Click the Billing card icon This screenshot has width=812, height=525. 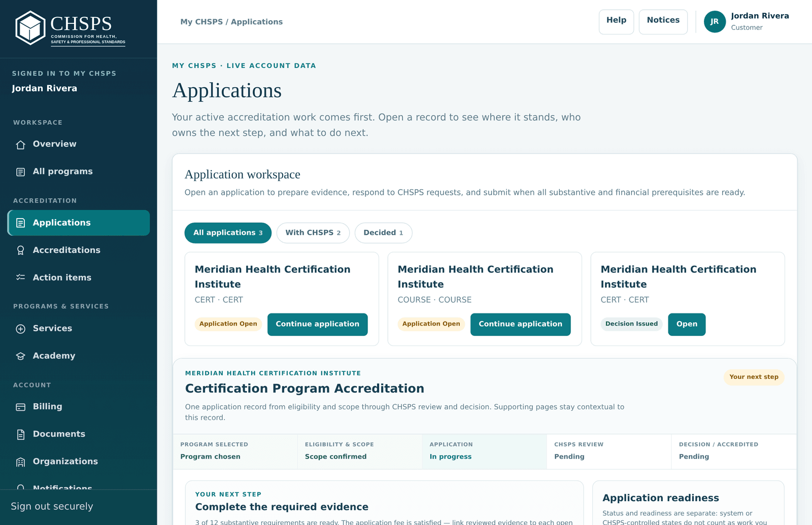[x=20, y=407]
